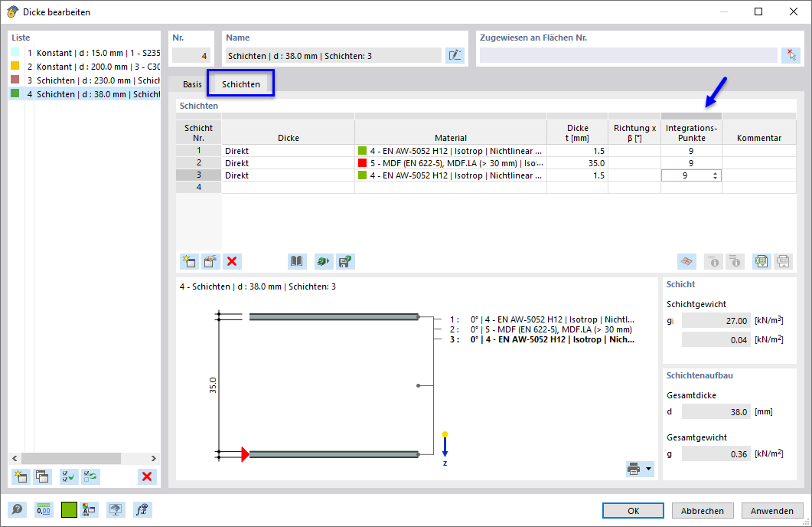Click the material cell '5 - MDF (EN 622-5)' in row 2
The width and height of the screenshot is (812, 527).
[451, 163]
